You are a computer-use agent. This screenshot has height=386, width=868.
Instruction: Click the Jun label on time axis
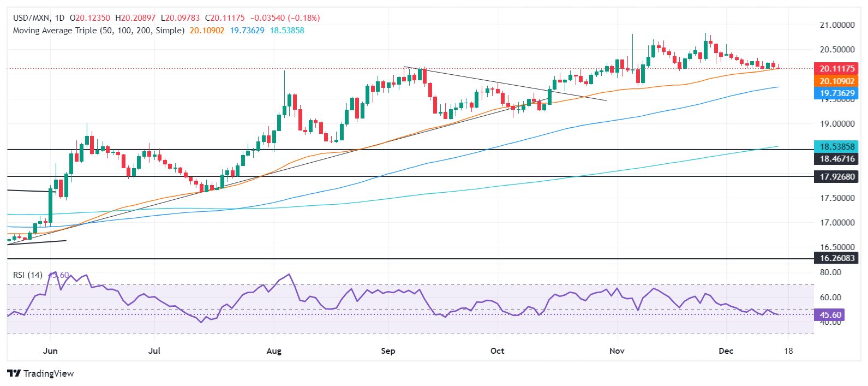pyautogui.click(x=50, y=351)
